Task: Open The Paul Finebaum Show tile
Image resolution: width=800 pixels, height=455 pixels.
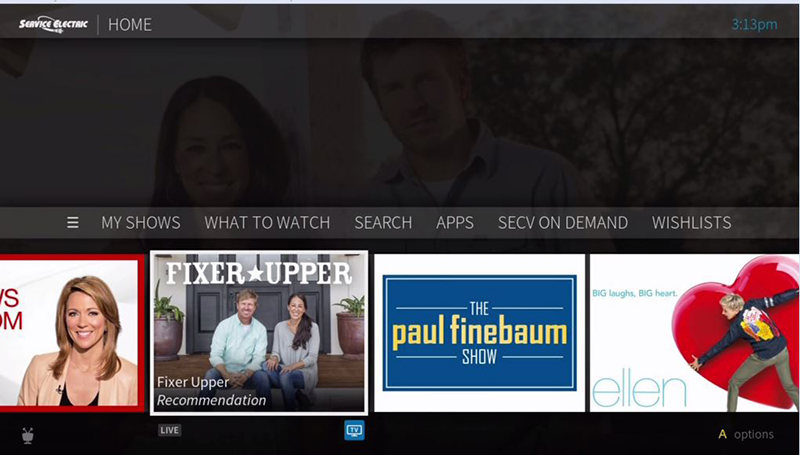Action: pos(480,333)
